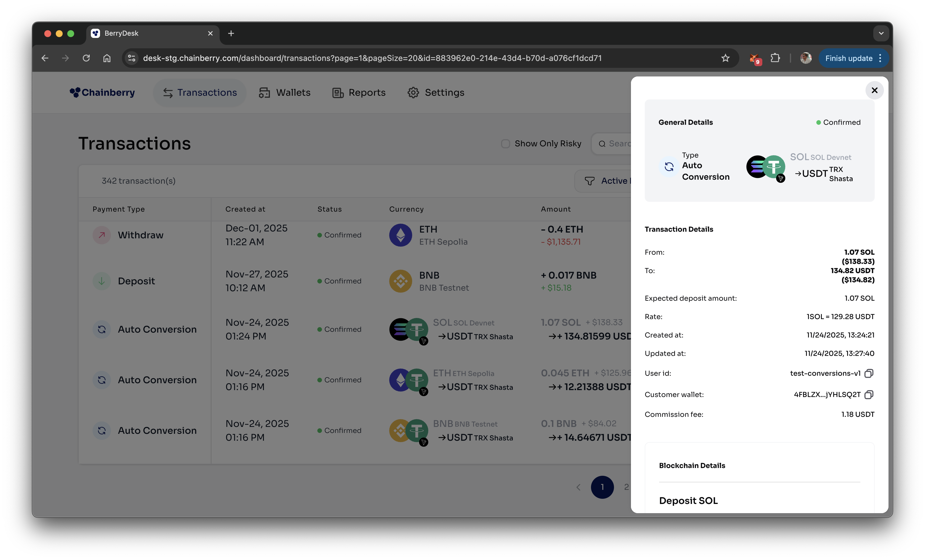Open browser Extensions puzzle icon
The width and height of the screenshot is (925, 560).
(775, 58)
